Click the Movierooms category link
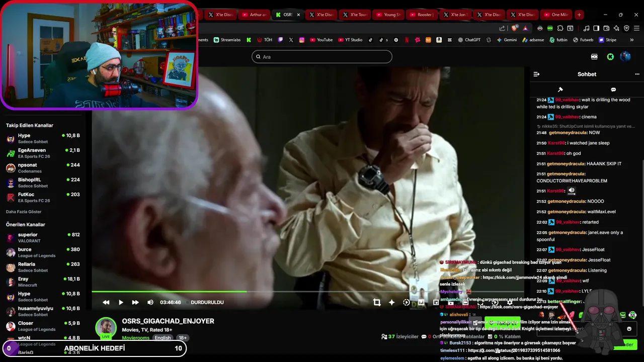 pos(136,338)
